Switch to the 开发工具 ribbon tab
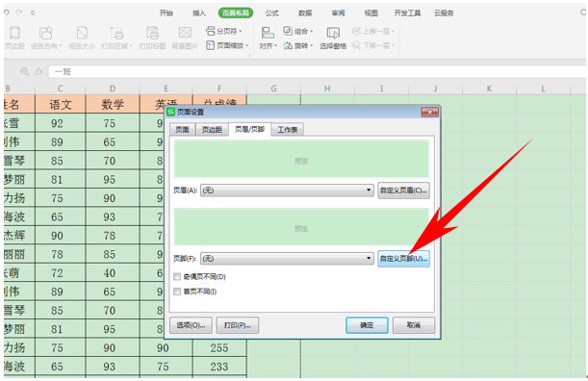588x381 pixels. pyautogui.click(x=407, y=13)
